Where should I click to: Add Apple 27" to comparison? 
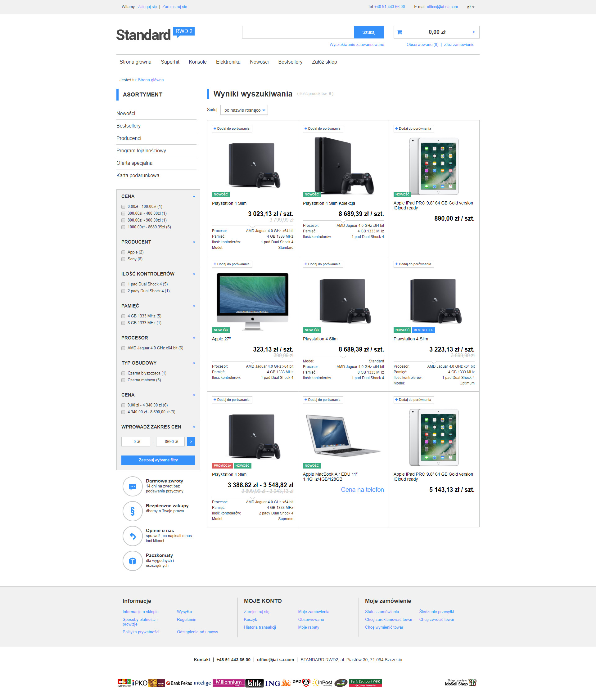pos(232,264)
